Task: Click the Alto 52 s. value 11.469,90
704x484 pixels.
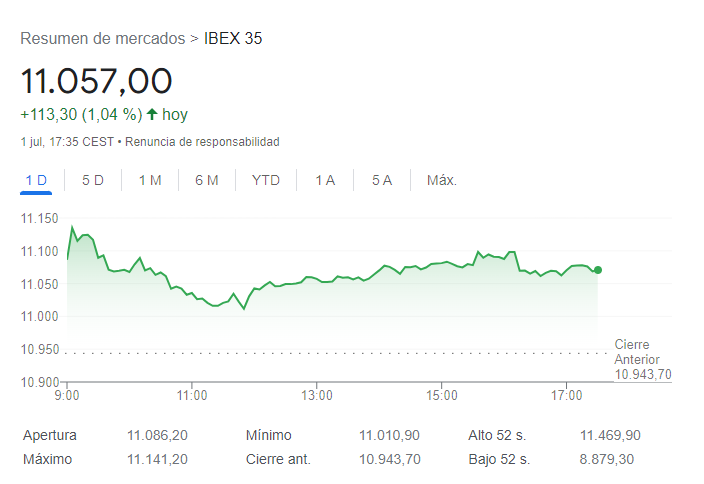Action: 610,435
